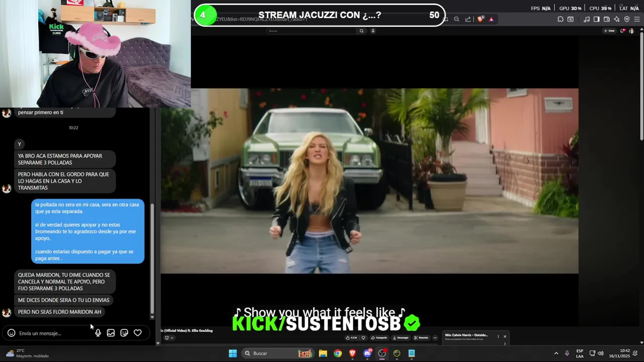644x362 pixels.
Task: Open the volume control in system tray
Action: (600, 353)
